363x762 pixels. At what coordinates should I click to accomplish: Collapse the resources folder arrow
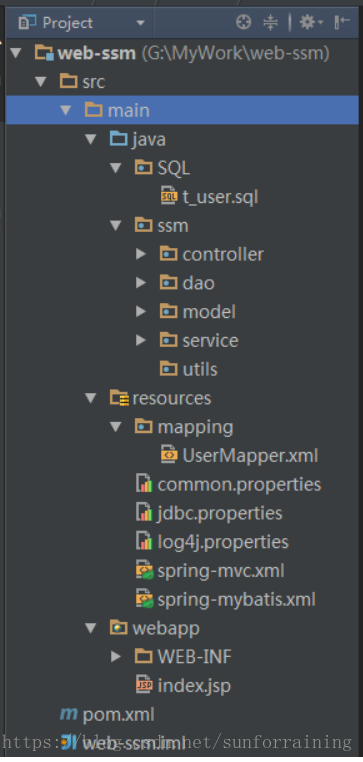(x=90, y=398)
